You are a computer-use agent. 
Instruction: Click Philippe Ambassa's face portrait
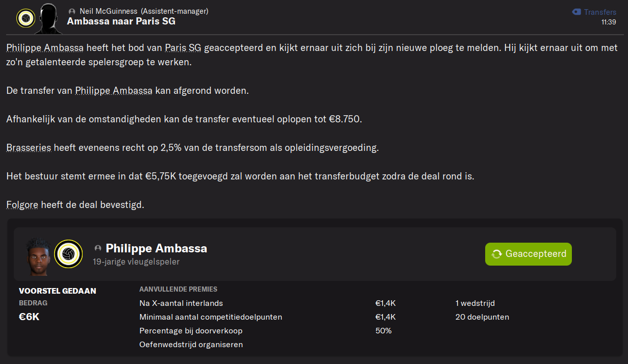(x=40, y=254)
